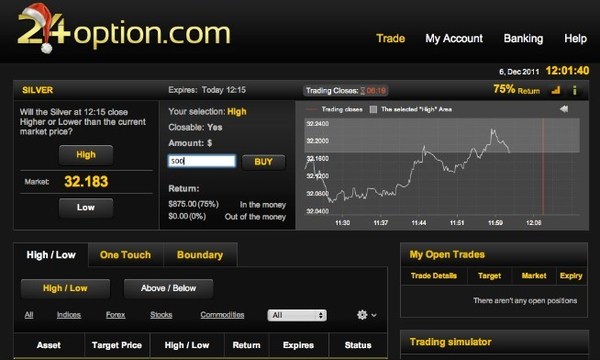This screenshot has width=600, height=360.
Task: Open the One Touch tab
Action: [126, 255]
